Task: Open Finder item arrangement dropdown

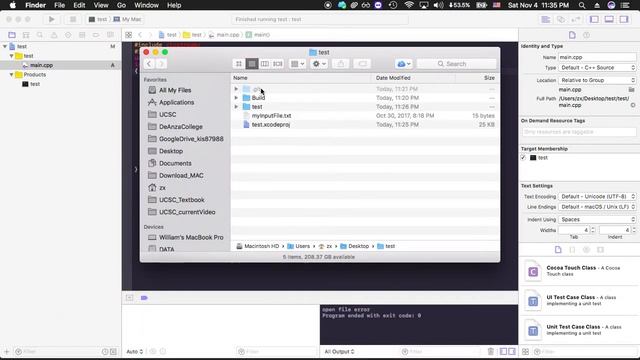Action: (x=297, y=64)
